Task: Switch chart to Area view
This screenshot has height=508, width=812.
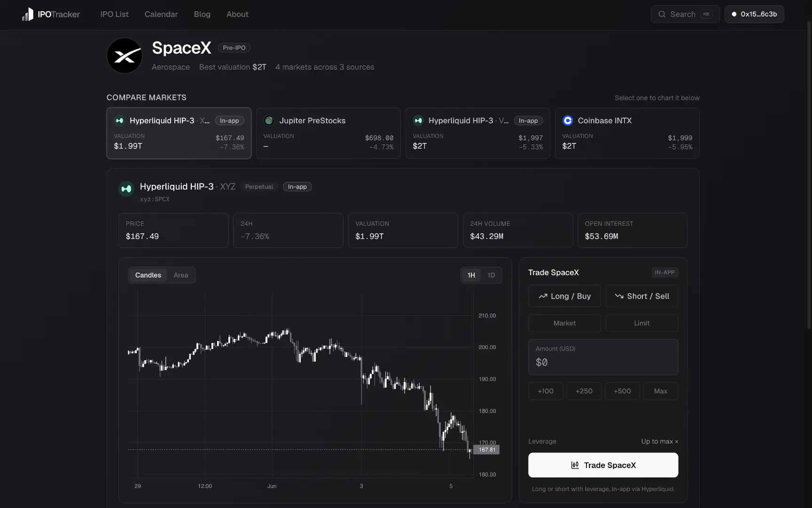Action: tap(181, 275)
